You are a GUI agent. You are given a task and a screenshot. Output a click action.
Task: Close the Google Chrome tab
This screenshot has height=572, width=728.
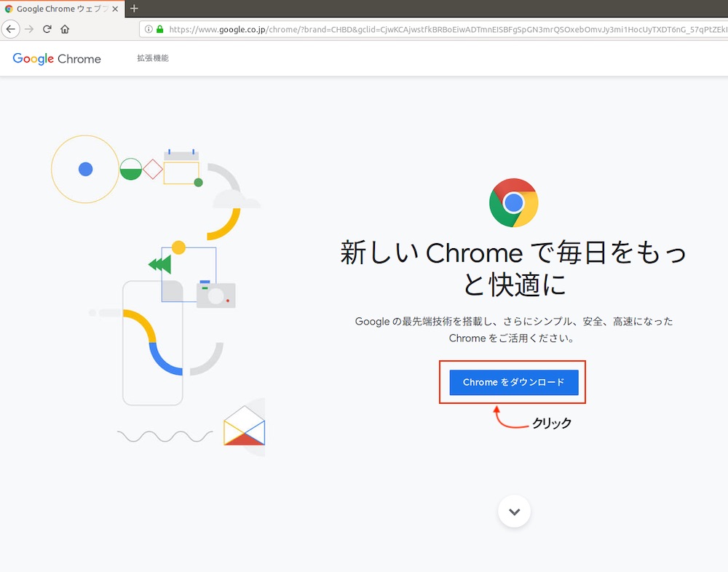115,9
